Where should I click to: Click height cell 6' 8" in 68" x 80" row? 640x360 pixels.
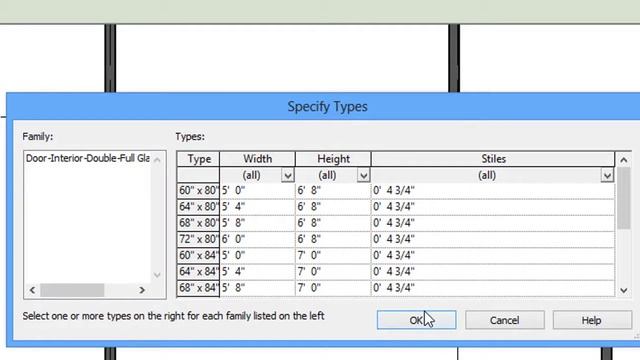333,223
